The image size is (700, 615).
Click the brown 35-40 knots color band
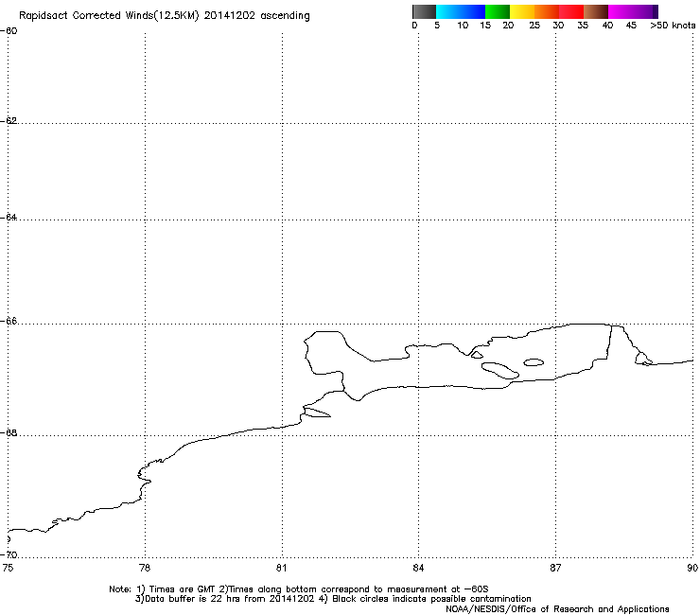[x=596, y=11]
